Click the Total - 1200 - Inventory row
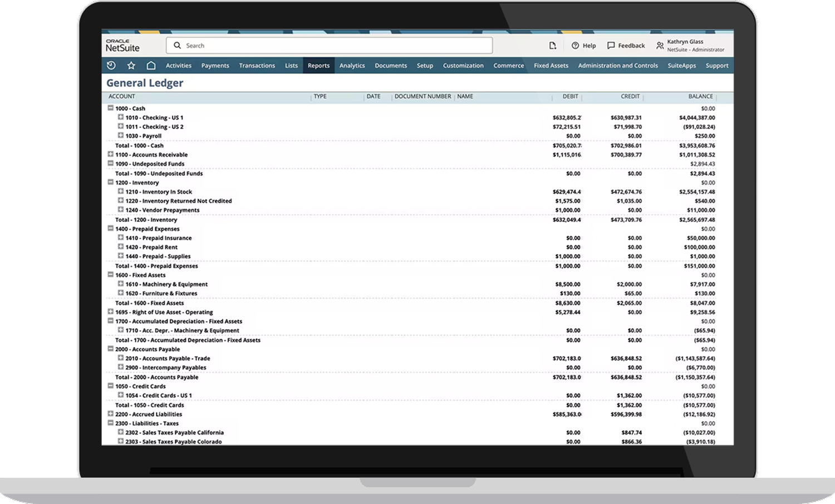The width and height of the screenshot is (835, 504). pyautogui.click(x=146, y=219)
